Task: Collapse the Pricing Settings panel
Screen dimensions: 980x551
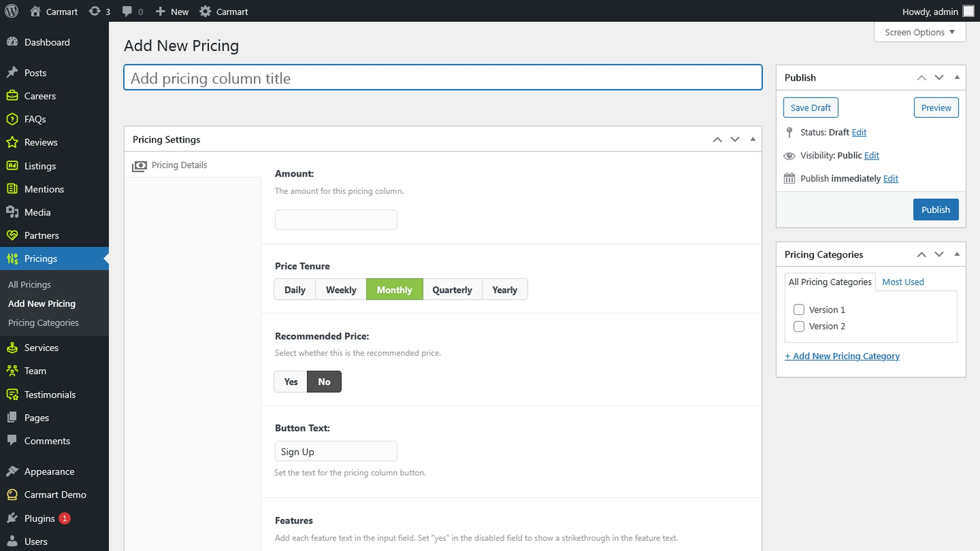Action: pyautogui.click(x=753, y=139)
